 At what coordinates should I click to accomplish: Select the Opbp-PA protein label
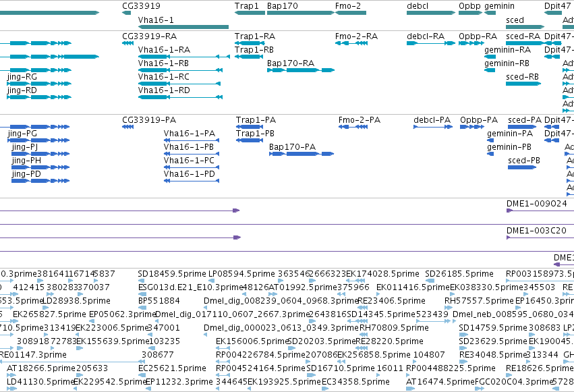(479, 120)
